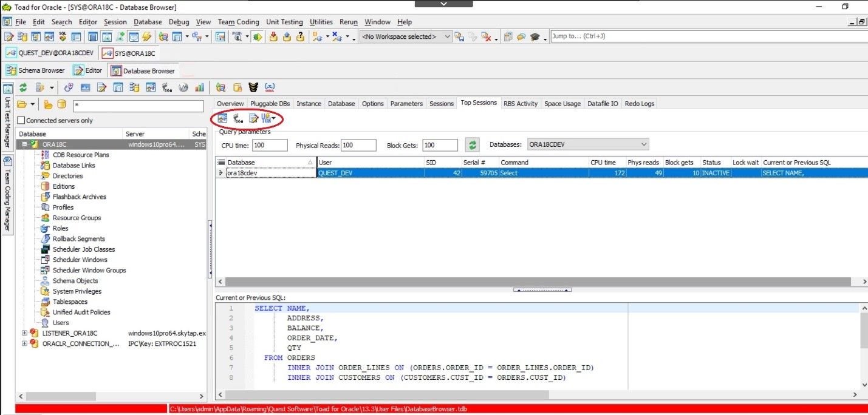Viewport: 868px width, 415px height.
Task: Click the Server column header in tree
Action: coord(157,133)
